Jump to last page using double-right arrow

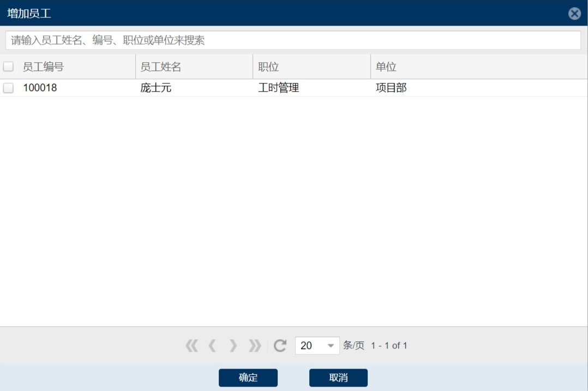pos(255,346)
